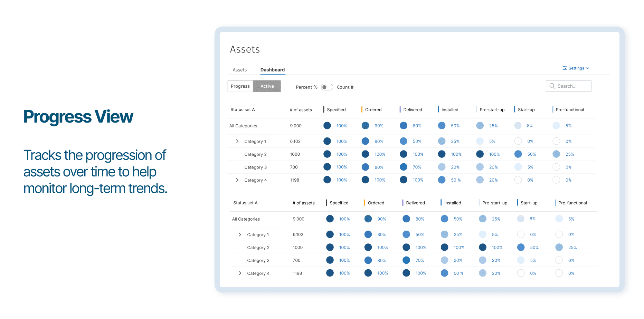Click All Categories Pre-functional 5% circle, upper table
Screen dimensions: 644x319
556,126
